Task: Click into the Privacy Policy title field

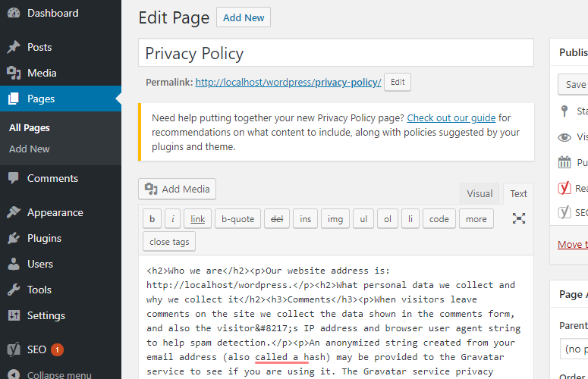Action: pyautogui.click(x=336, y=53)
